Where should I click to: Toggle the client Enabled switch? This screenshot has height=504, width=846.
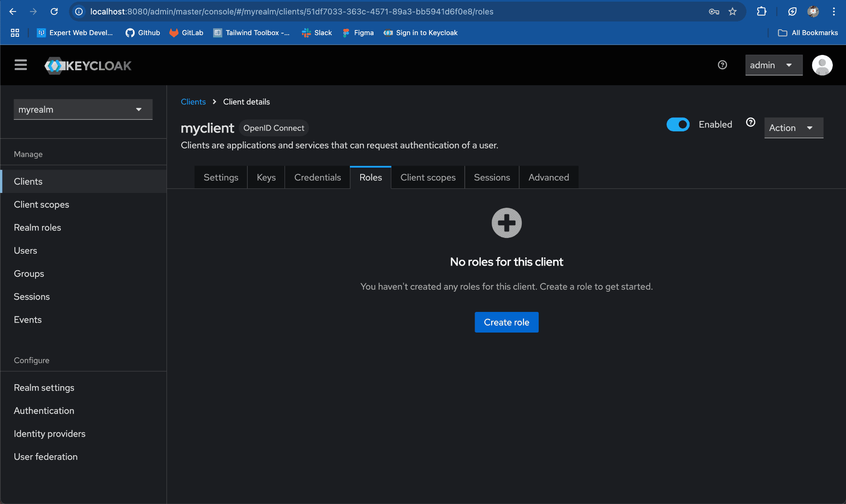(678, 124)
